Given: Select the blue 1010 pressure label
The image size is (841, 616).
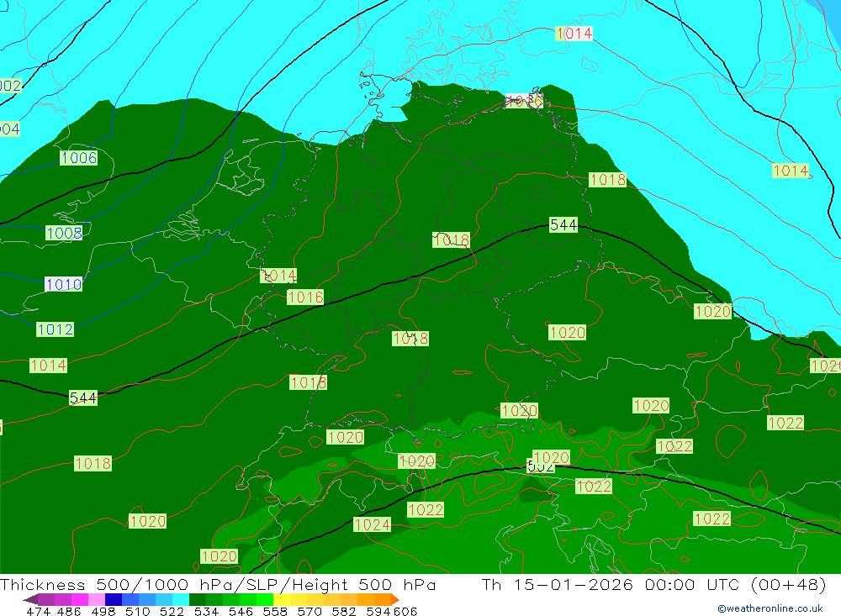Looking at the screenshot, I should (x=64, y=284).
